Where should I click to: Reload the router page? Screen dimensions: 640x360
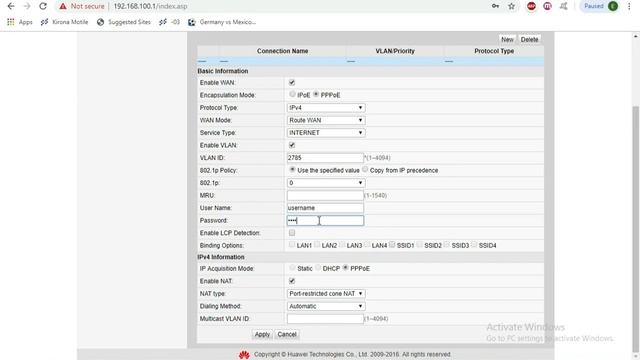(43, 6)
